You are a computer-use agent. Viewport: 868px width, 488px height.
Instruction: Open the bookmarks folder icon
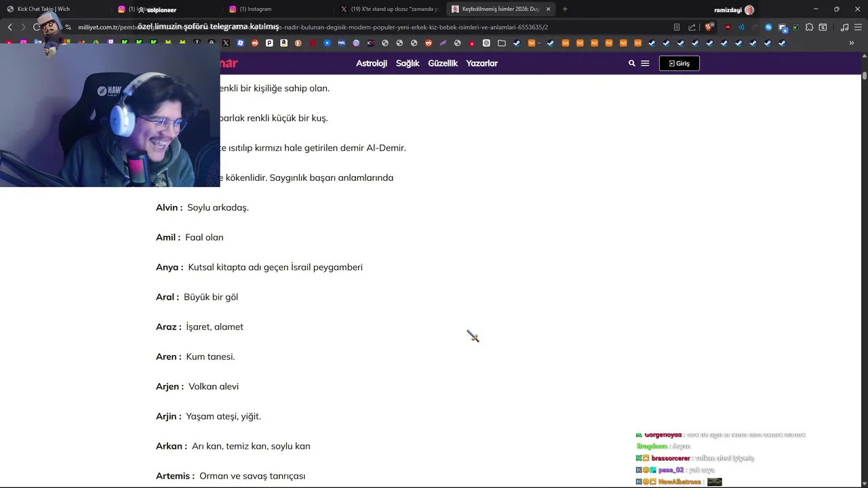502,43
